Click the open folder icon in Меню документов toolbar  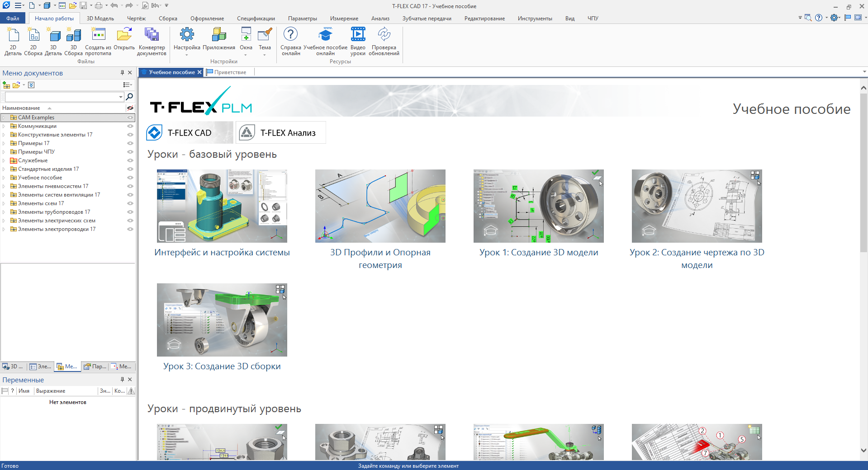(x=16, y=85)
